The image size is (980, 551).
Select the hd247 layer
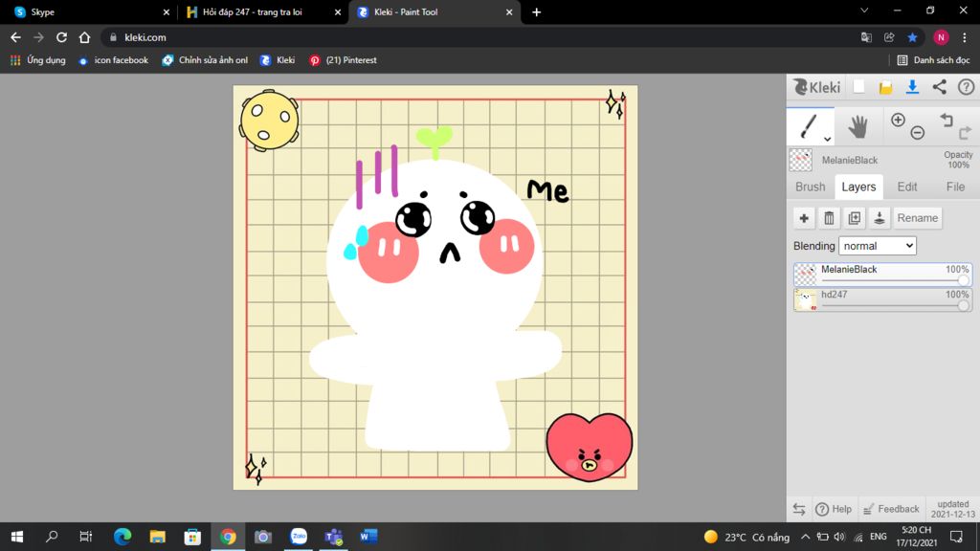pyautogui.click(x=882, y=299)
